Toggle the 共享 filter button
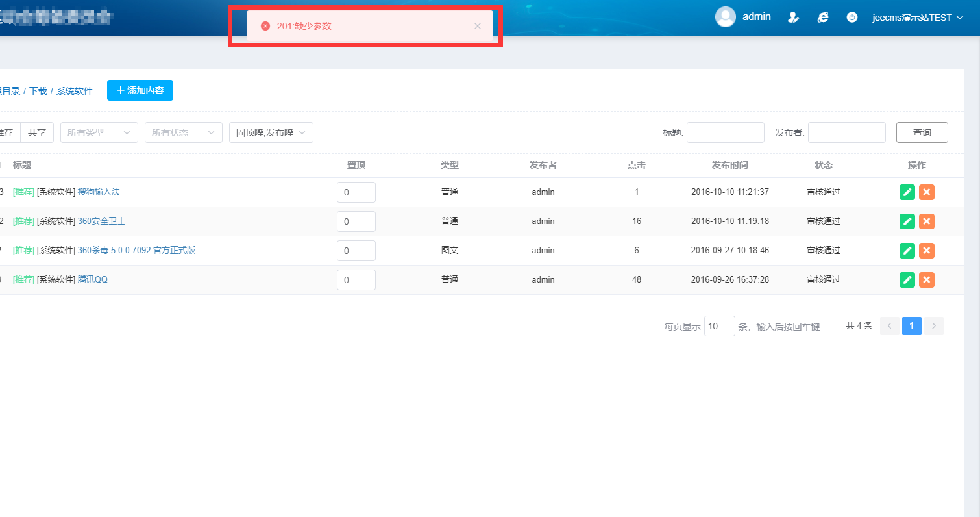Viewport: 980px width, 517px height. (x=37, y=132)
